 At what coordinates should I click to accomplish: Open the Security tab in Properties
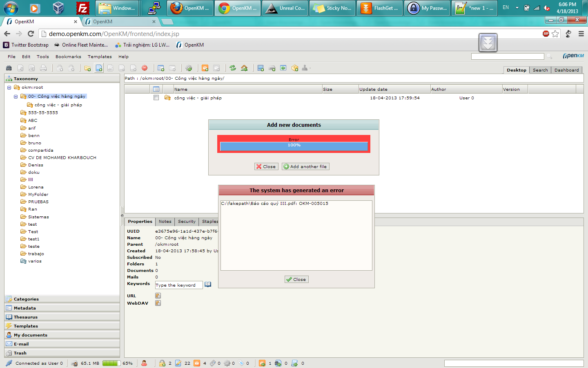coord(186,222)
